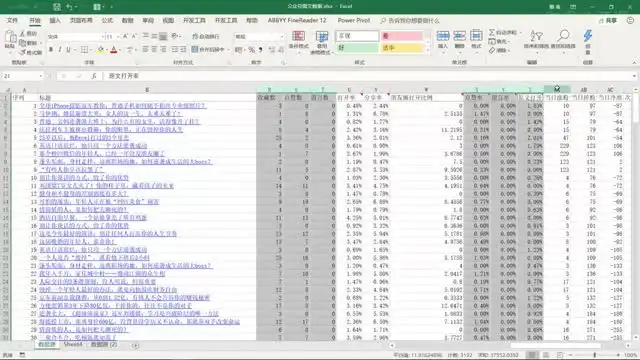640x360 pixels.
Task: Merge and center cells (合并后居中)
Action: tap(208, 49)
